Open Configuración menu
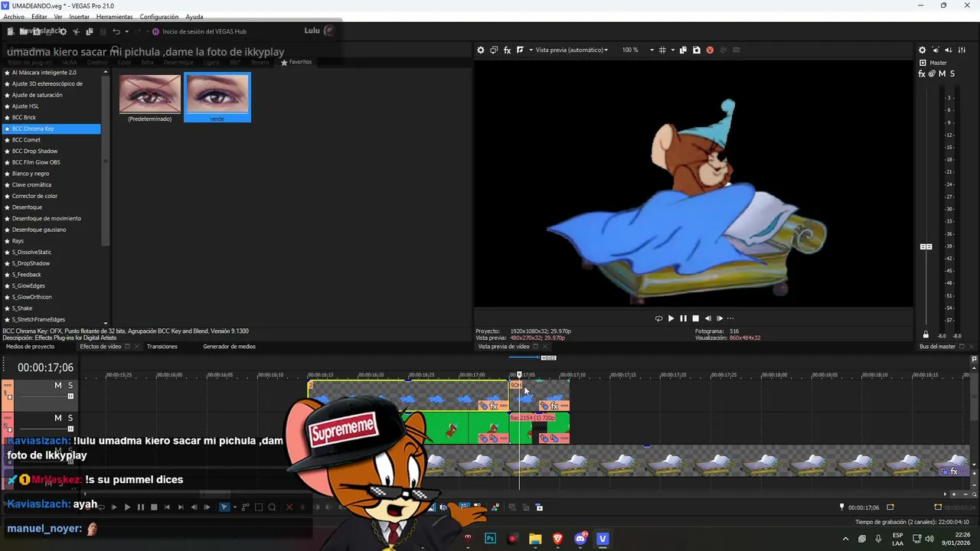 (x=159, y=17)
